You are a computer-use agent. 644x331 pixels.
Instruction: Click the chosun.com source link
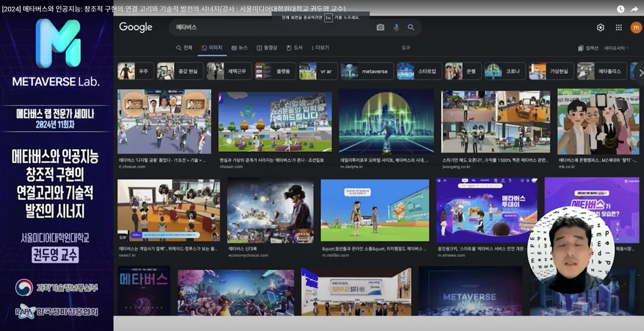point(231,167)
